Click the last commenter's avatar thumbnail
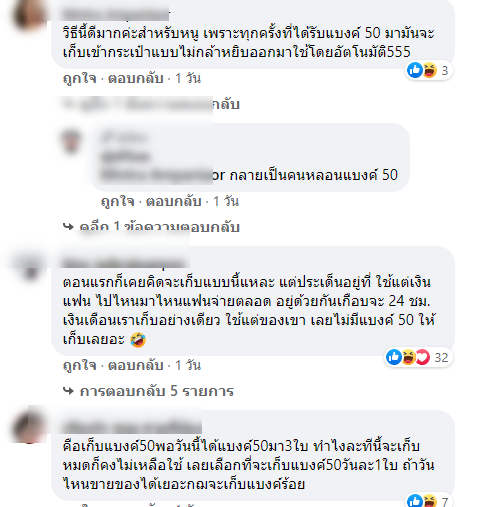Image resolution: width=489 pixels, height=507 pixels. 29,427
